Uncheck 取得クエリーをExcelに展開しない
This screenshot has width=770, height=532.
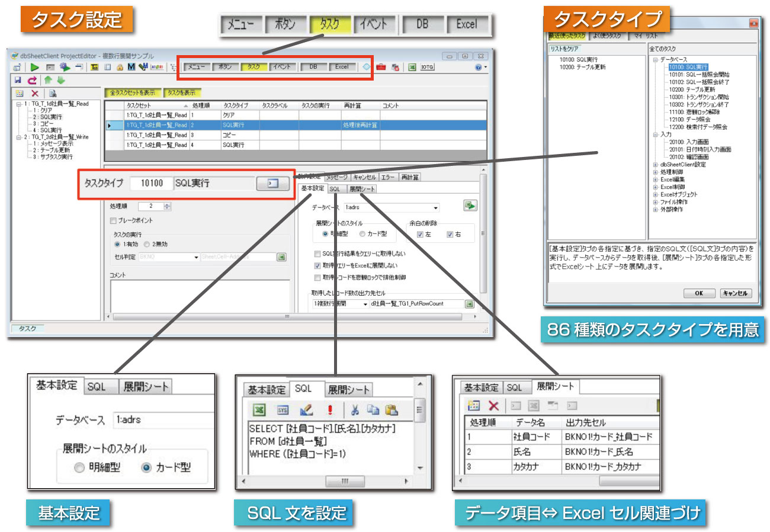click(318, 265)
